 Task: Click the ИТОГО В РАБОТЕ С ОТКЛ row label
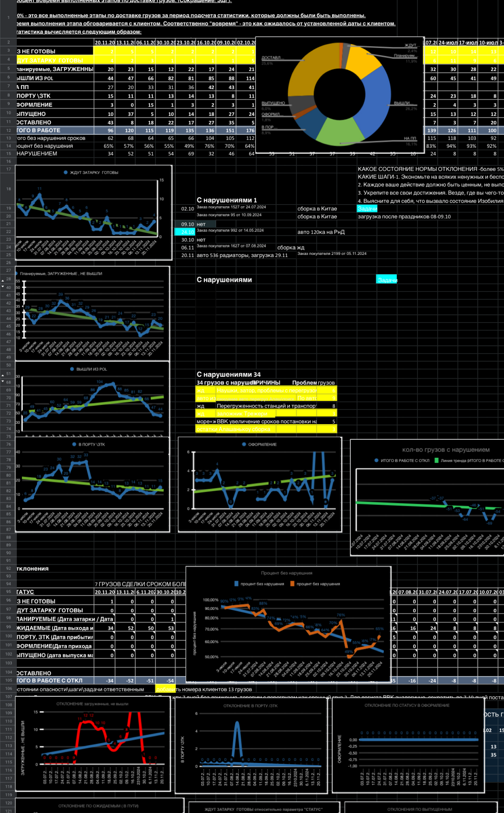55,680
